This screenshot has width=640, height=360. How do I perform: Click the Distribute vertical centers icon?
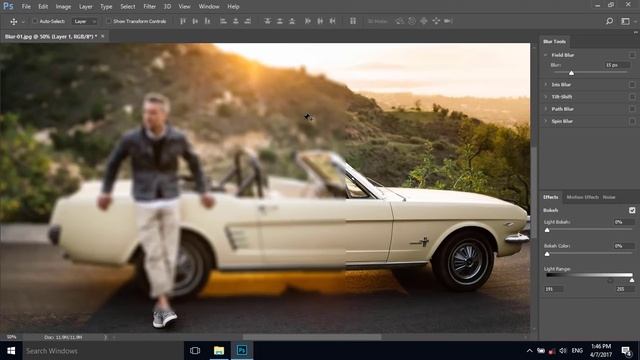coord(280,21)
